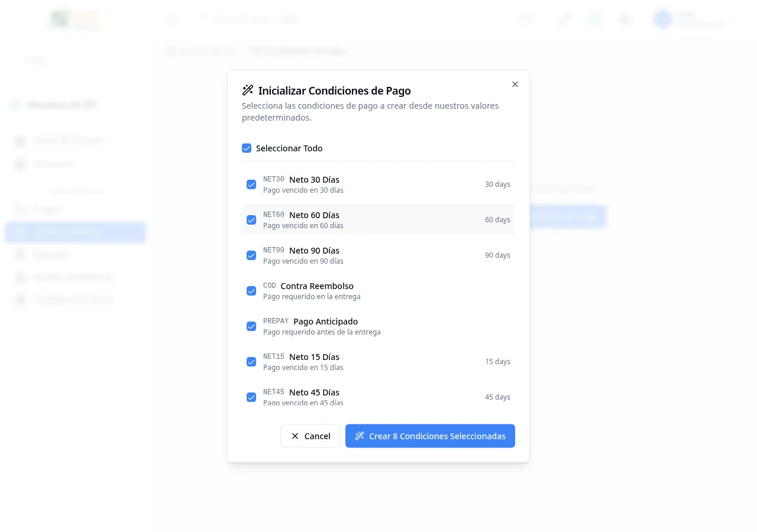Click the Neto 30 Días label
757x532 pixels.
coord(314,180)
